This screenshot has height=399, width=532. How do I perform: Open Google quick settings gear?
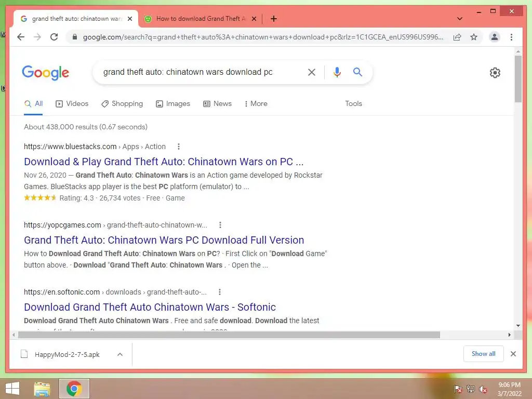pyautogui.click(x=495, y=73)
